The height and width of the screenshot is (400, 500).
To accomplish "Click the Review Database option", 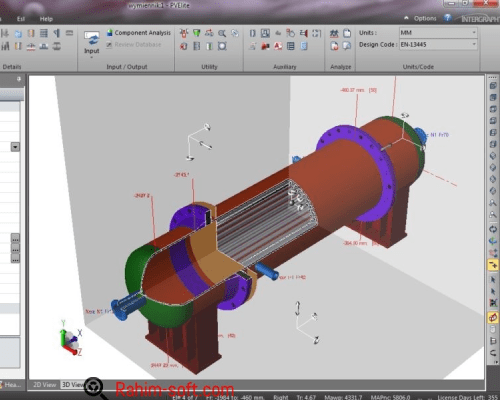I will pyautogui.click(x=134, y=45).
